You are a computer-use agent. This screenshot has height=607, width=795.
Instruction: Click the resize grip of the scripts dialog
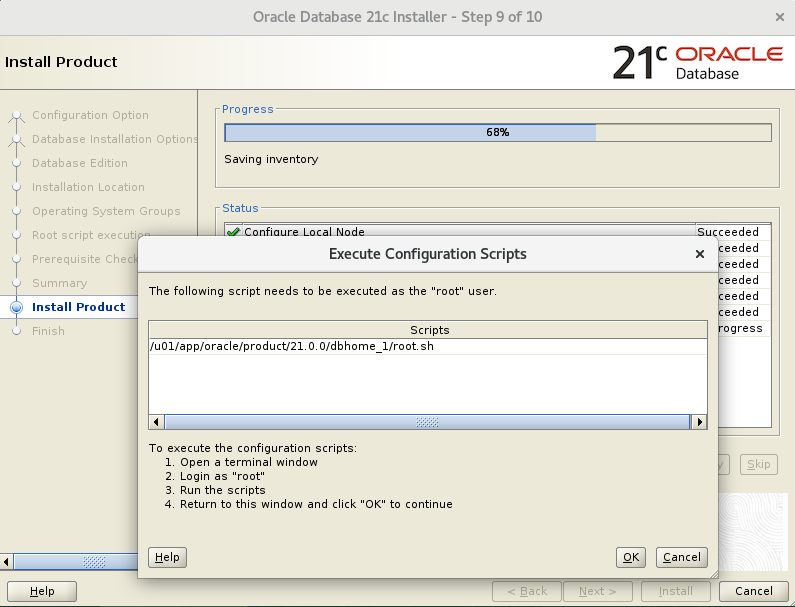point(714,574)
